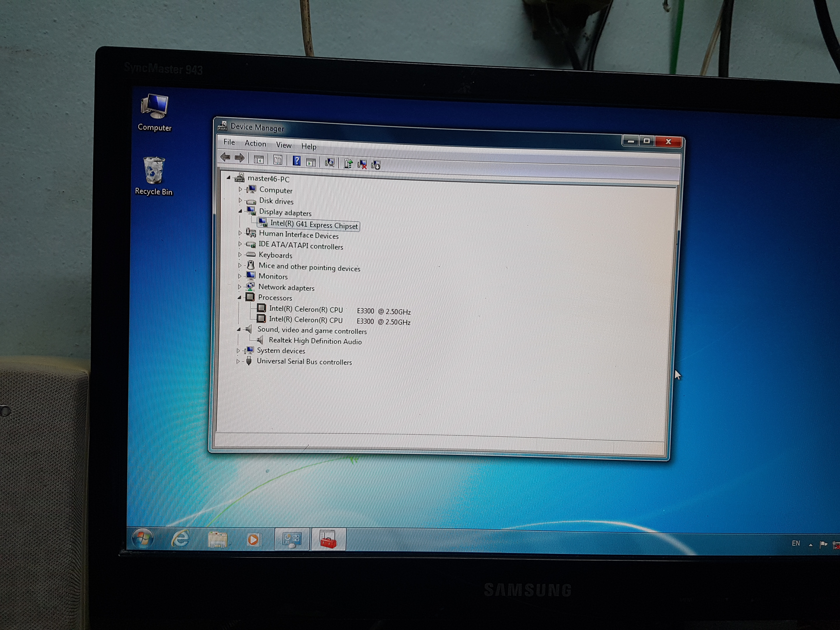
Task: Click the EN language indicator in taskbar
Action: click(796, 543)
